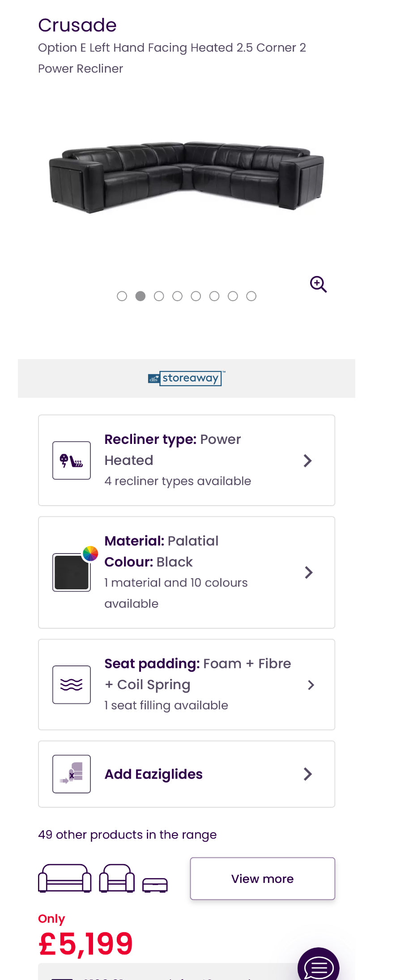Click the magnifier zoom-in icon on image
396x980 pixels.
pos(319,284)
